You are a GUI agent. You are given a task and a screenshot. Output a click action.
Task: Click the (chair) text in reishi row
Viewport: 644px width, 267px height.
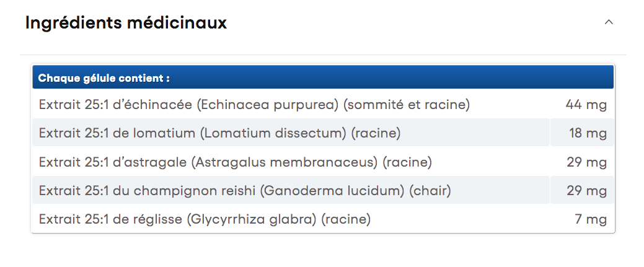(x=430, y=191)
